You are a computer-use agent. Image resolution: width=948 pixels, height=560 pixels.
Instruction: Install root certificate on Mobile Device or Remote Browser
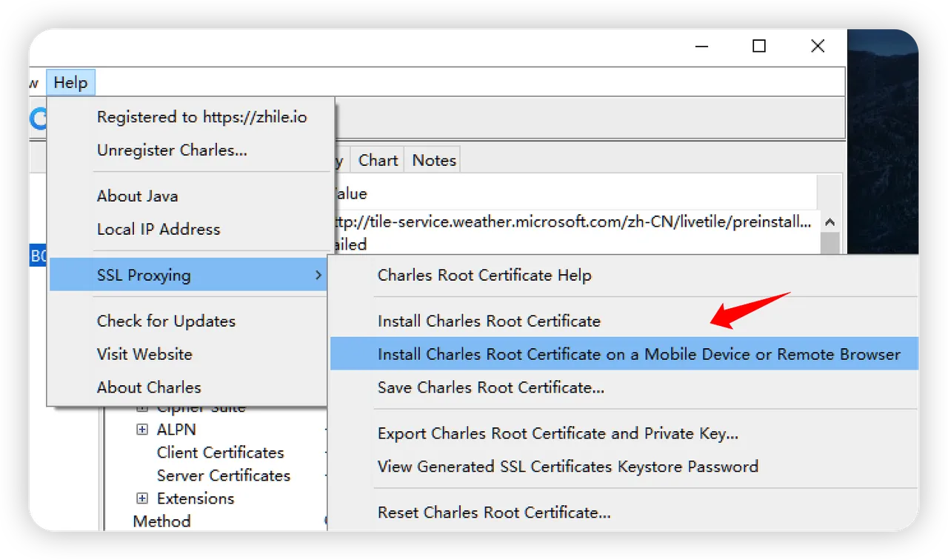coord(624,354)
